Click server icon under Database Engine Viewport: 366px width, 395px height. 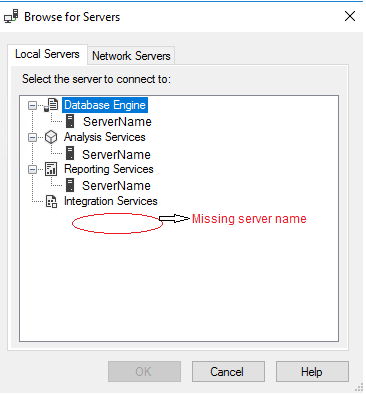(x=70, y=121)
